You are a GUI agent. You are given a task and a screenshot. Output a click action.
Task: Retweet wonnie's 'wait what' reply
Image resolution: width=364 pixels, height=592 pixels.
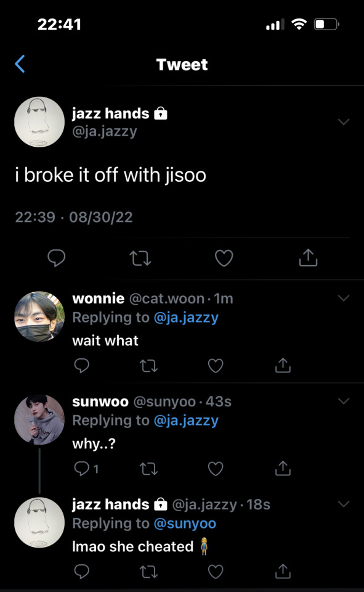point(148,366)
